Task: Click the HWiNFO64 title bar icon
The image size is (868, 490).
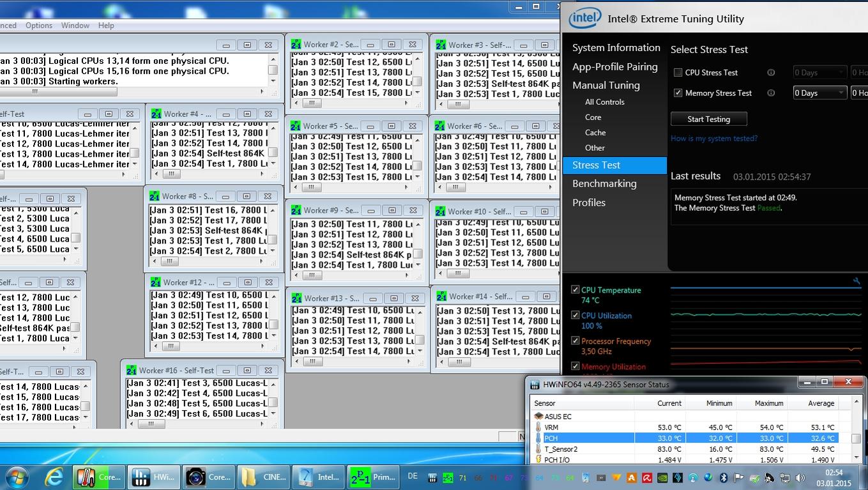Action: coord(535,385)
